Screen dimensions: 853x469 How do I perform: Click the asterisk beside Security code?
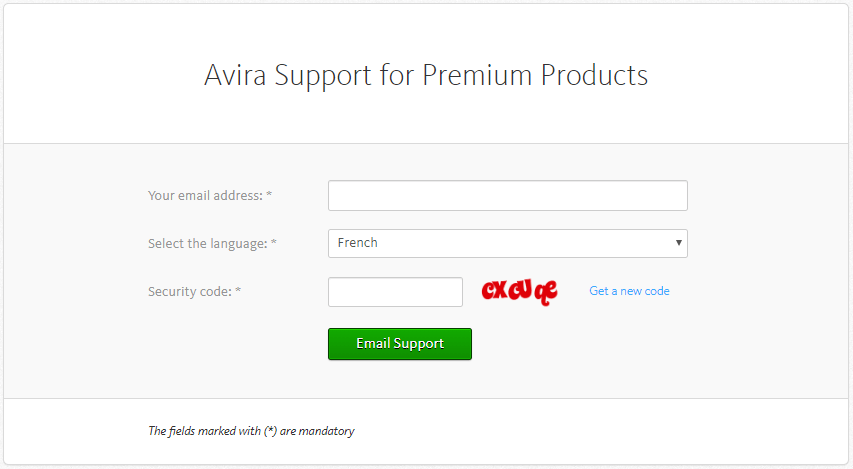pyautogui.click(x=238, y=291)
